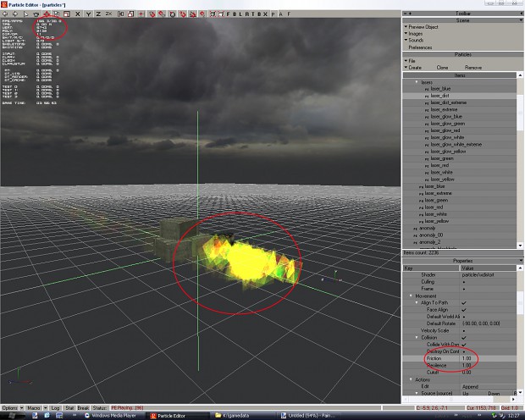Toggle Collide With Dynamic checkmark

(x=464, y=345)
